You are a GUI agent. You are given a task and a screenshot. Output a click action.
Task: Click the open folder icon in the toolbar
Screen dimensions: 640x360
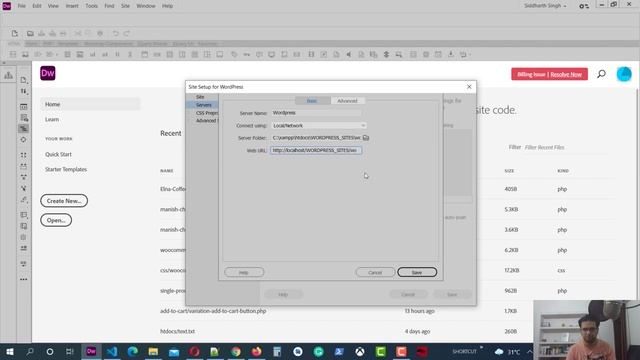click(30, 33)
